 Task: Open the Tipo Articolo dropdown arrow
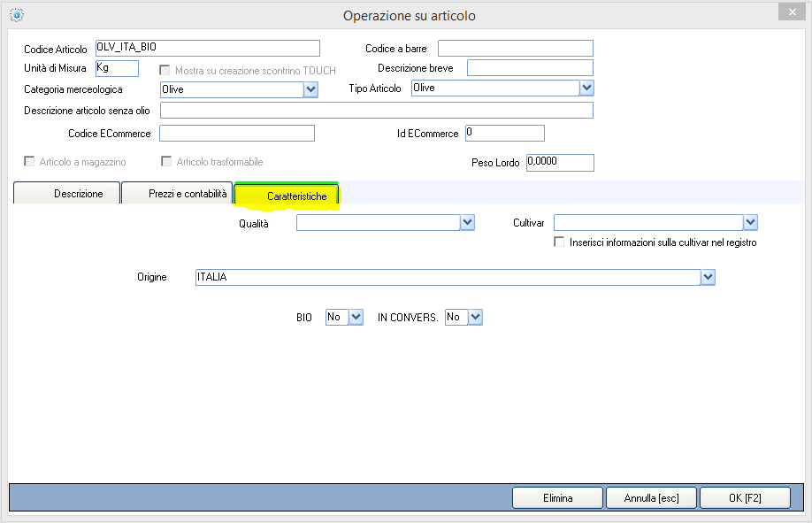[x=586, y=88]
